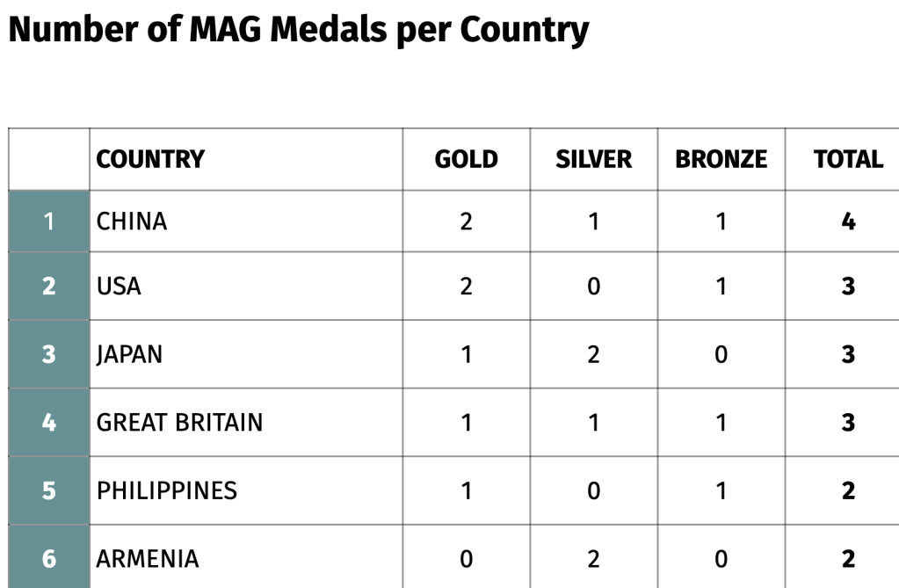Image resolution: width=899 pixels, height=588 pixels.
Task: Select the JAPAN country cell
Action: 129,354
